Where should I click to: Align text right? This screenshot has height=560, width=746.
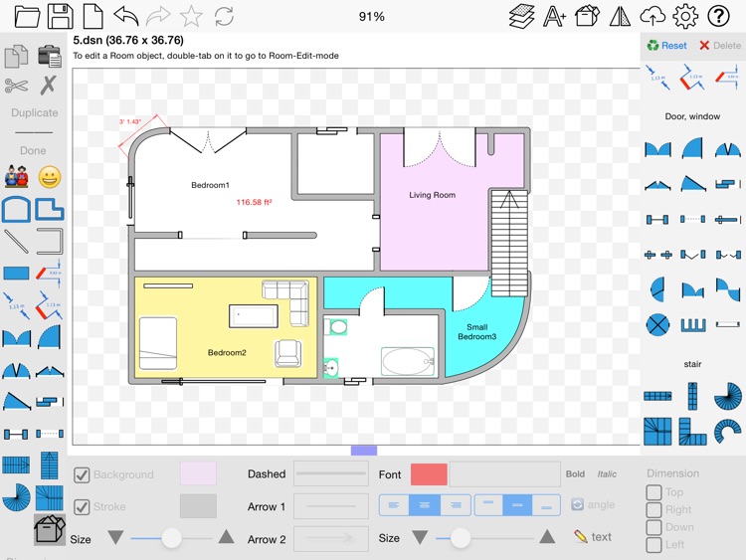point(456,505)
